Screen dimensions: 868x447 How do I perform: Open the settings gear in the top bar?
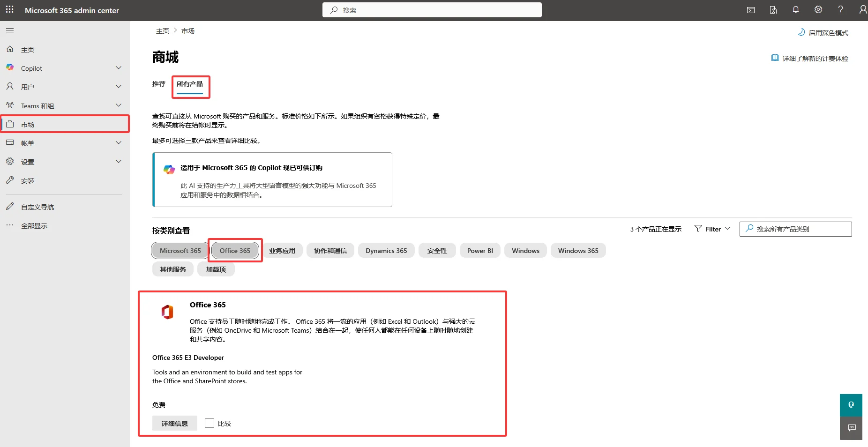pyautogui.click(x=818, y=9)
